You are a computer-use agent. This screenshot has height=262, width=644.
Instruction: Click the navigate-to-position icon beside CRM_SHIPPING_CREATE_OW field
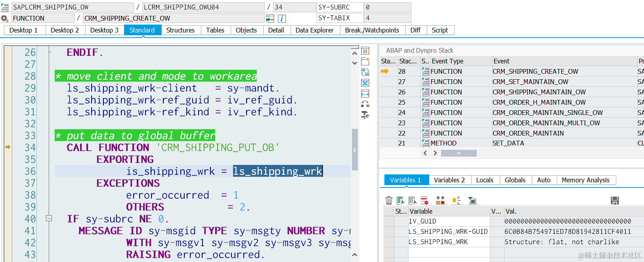click(270, 18)
